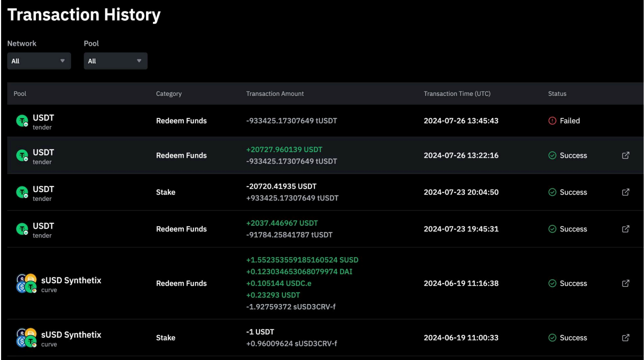644x360 pixels.
Task: Click the +20727.960139 USDT amount
Action: pos(284,150)
